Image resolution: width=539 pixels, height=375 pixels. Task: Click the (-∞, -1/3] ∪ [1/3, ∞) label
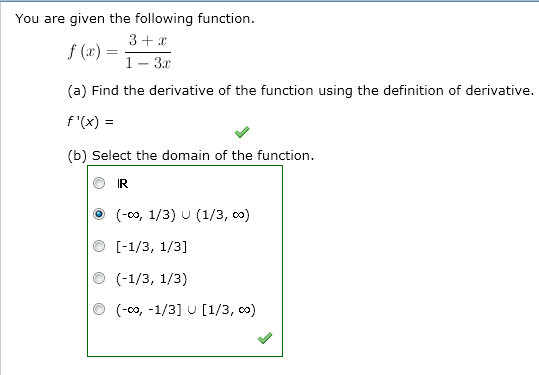[186, 310]
